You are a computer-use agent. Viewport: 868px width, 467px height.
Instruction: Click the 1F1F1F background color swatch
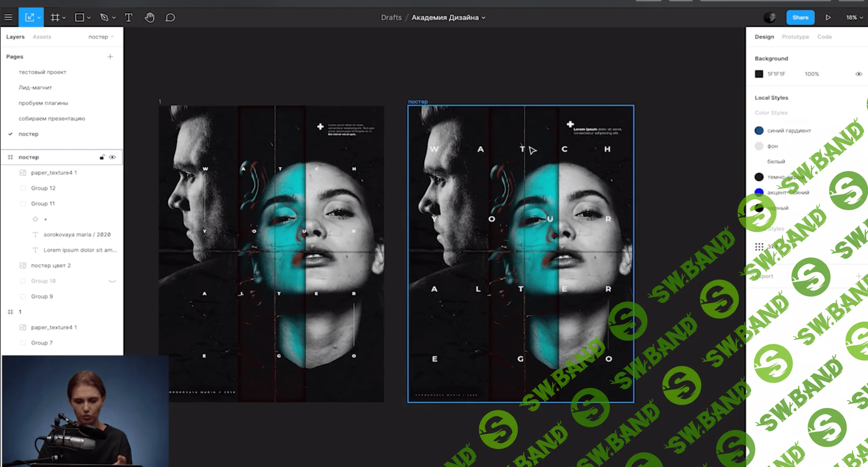pos(759,74)
